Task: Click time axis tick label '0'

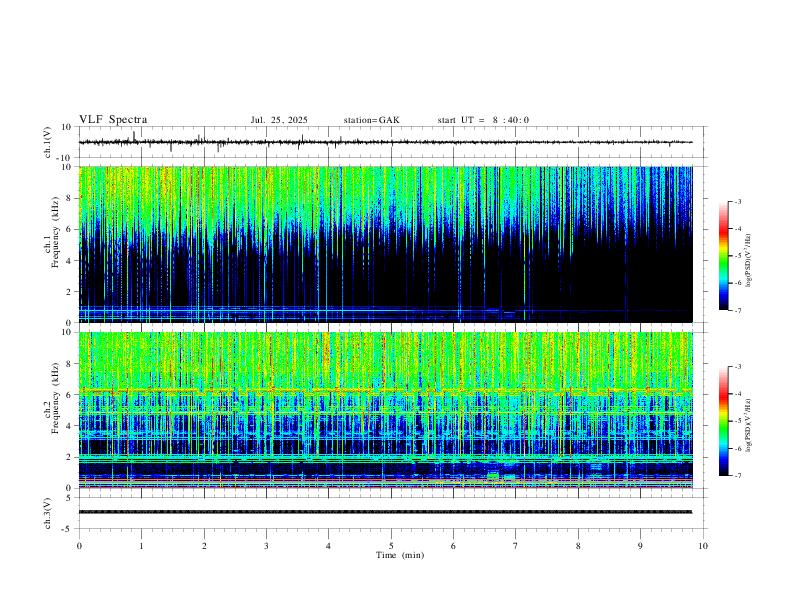Action: coord(79,546)
